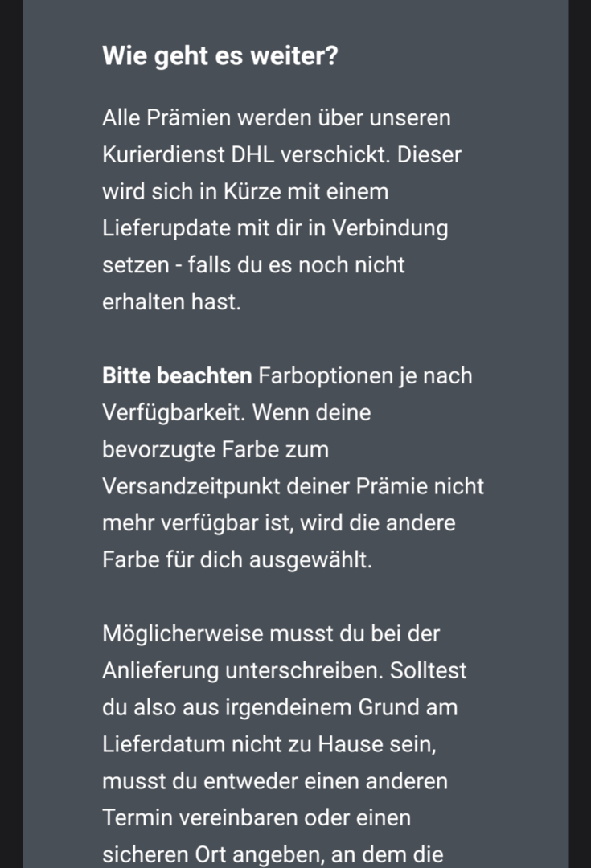Click the bold text "Bitte beachten"
This screenshot has width=591, height=868.
click(177, 376)
